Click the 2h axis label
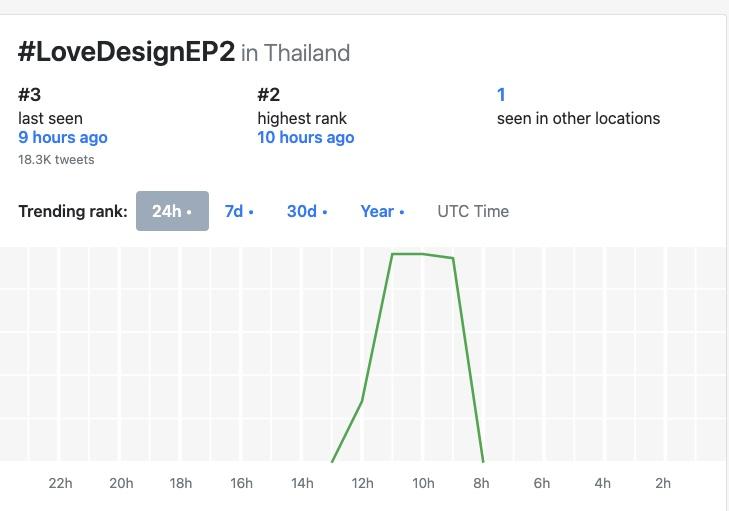 (663, 483)
